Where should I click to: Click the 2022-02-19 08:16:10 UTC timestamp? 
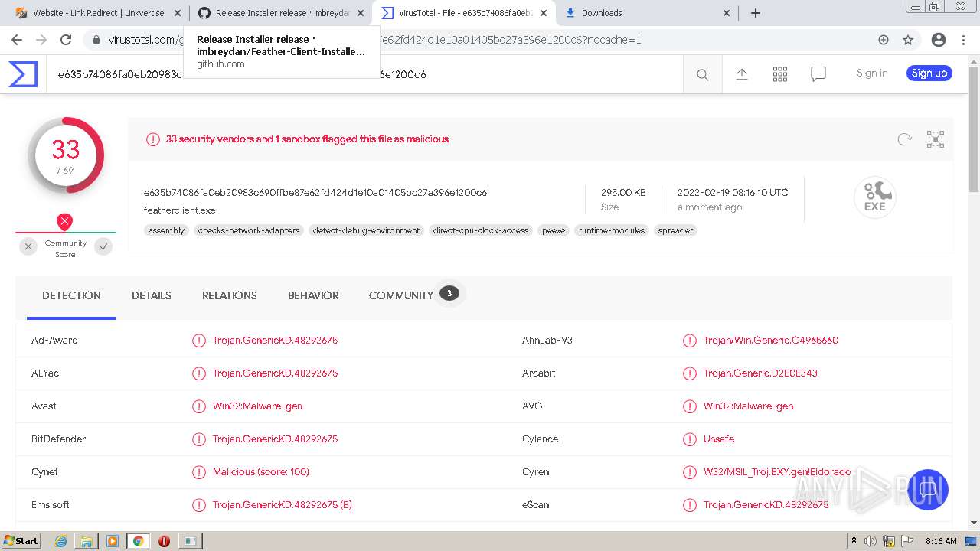tap(733, 192)
